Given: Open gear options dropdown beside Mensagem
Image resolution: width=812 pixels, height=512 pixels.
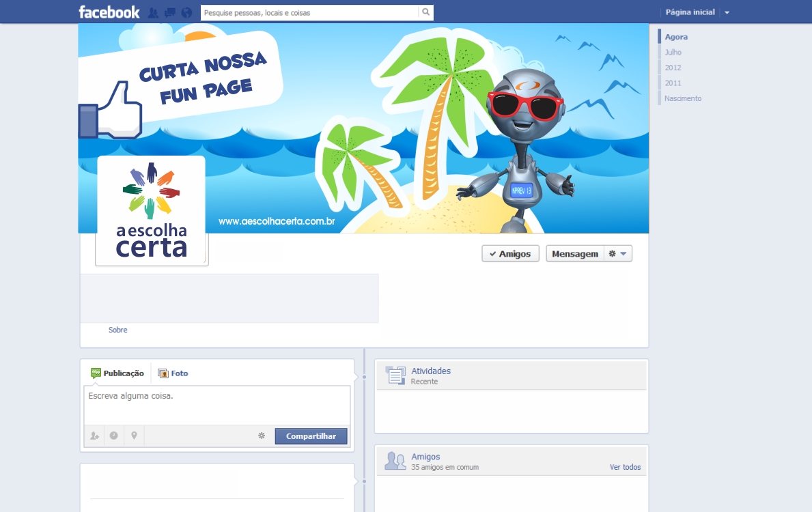Looking at the screenshot, I should tap(618, 254).
